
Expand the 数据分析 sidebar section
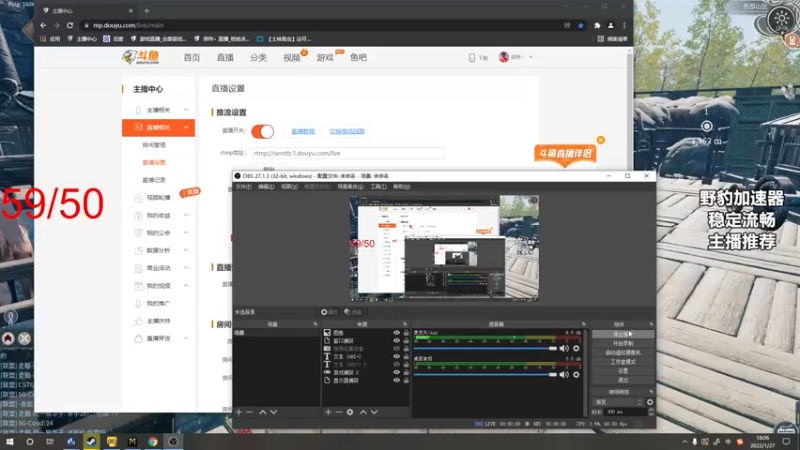[x=186, y=250]
